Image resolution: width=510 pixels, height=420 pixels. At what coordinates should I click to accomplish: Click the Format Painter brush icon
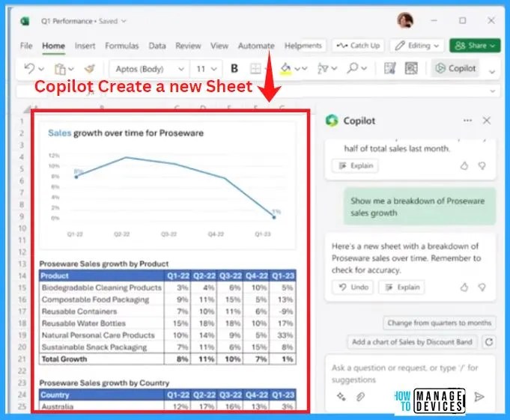pyautogui.click(x=89, y=69)
